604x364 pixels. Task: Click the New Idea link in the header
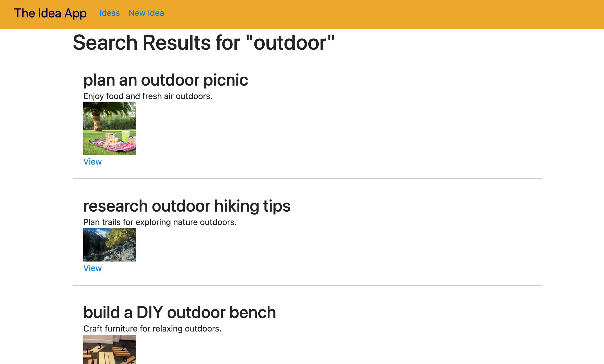146,13
